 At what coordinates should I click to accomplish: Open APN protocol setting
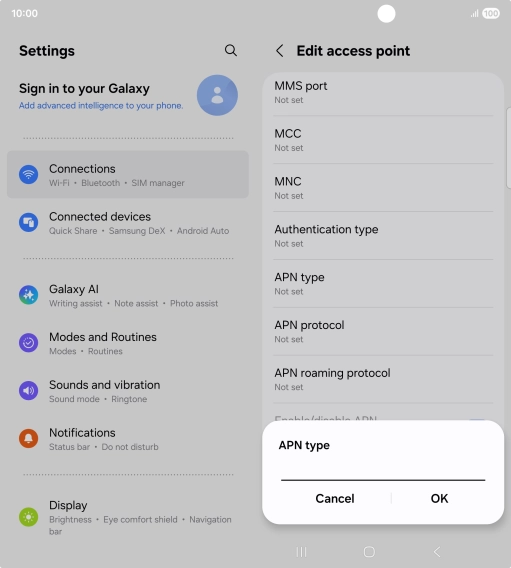[383, 331]
